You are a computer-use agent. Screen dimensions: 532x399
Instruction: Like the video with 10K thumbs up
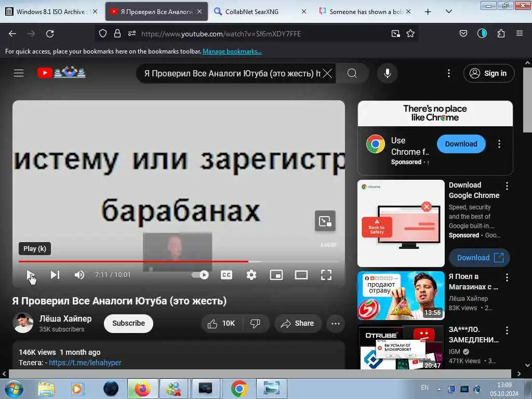tap(221, 323)
